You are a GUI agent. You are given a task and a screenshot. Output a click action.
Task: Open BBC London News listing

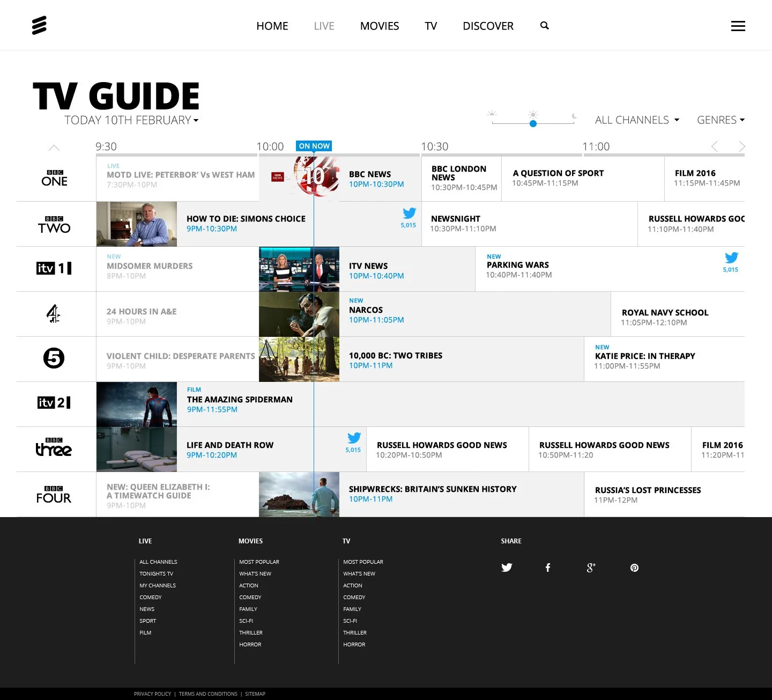[x=462, y=179]
